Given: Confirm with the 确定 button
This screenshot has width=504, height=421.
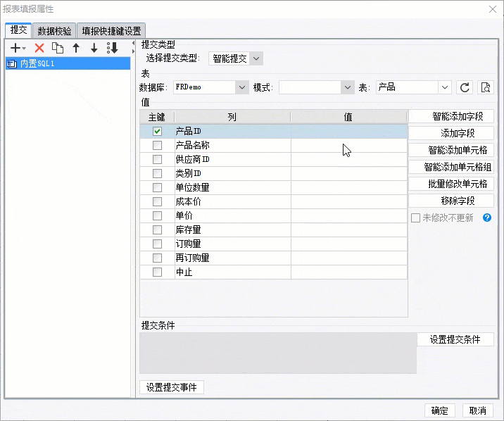Looking at the screenshot, I should pos(439,410).
